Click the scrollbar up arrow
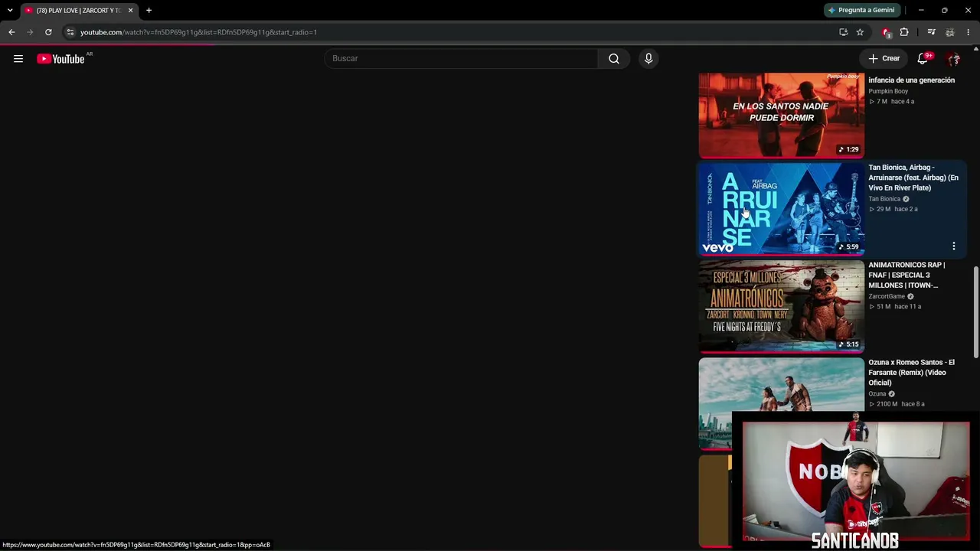Image resolution: width=980 pixels, height=551 pixels. point(975,48)
